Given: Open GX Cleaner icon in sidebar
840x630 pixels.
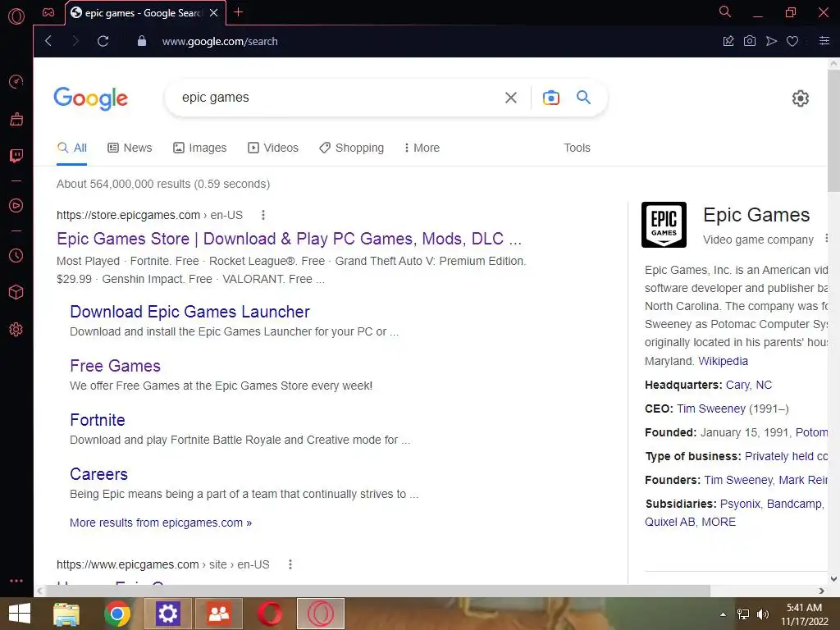Looking at the screenshot, I should [x=16, y=119].
